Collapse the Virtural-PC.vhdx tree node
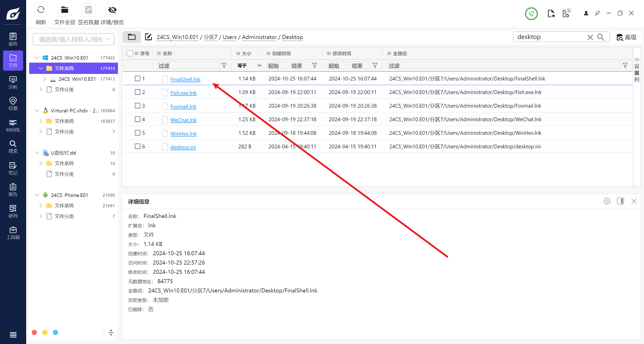 37,111
